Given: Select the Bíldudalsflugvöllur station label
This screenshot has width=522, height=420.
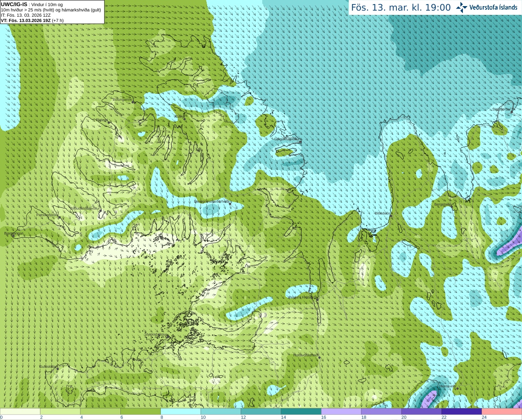Looking at the screenshot, I should pyautogui.click(x=85, y=208).
